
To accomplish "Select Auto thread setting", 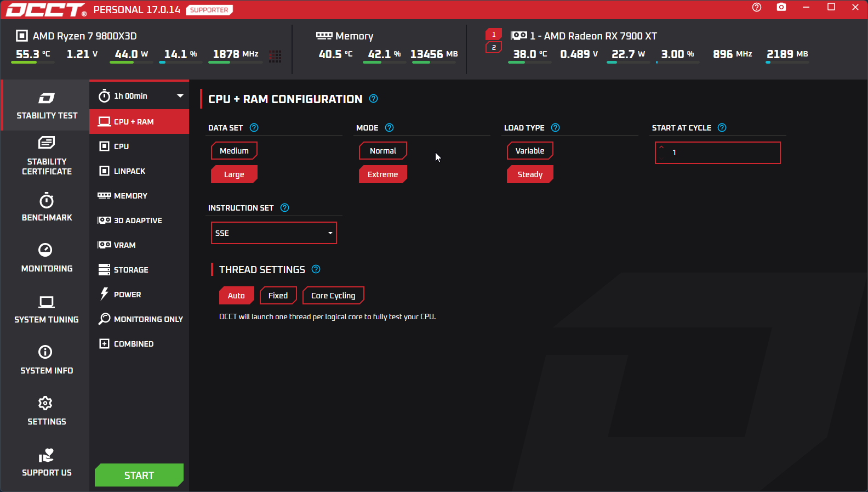I will pyautogui.click(x=236, y=296).
